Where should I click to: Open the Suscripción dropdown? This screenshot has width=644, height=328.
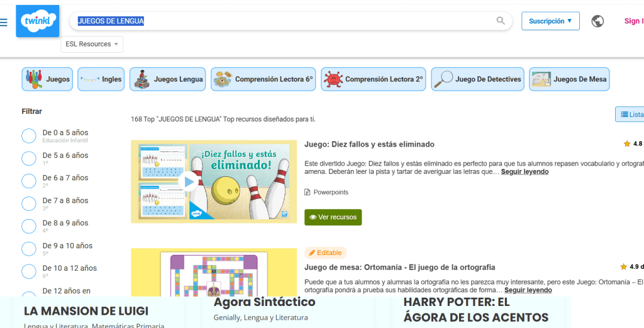pyautogui.click(x=550, y=21)
